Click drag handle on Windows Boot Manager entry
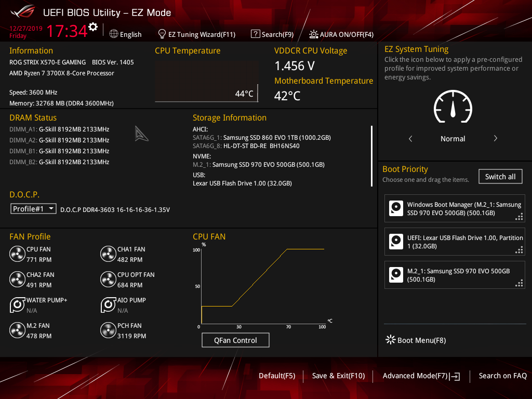Screen dimensions: 532x399 (x=519, y=217)
